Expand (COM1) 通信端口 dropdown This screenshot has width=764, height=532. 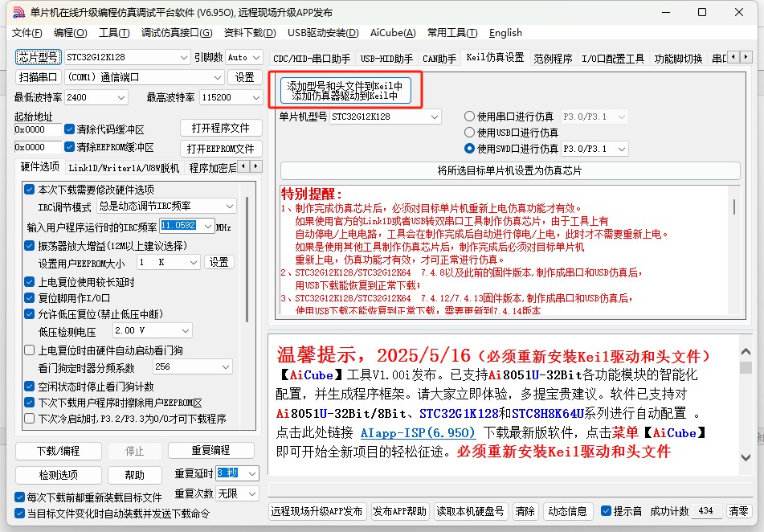tap(218, 77)
